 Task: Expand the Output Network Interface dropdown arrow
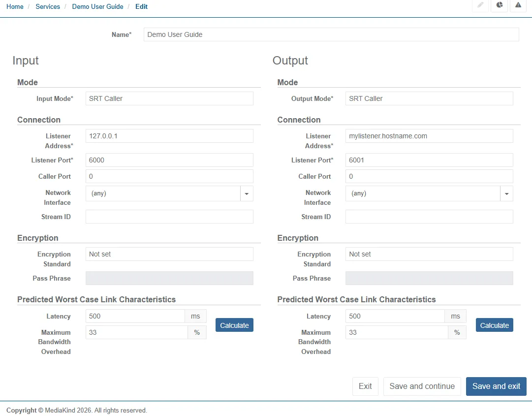point(506,193)
